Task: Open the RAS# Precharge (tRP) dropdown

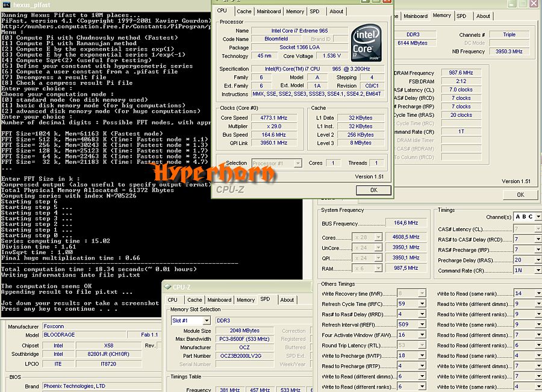Action: click(538, 249)
